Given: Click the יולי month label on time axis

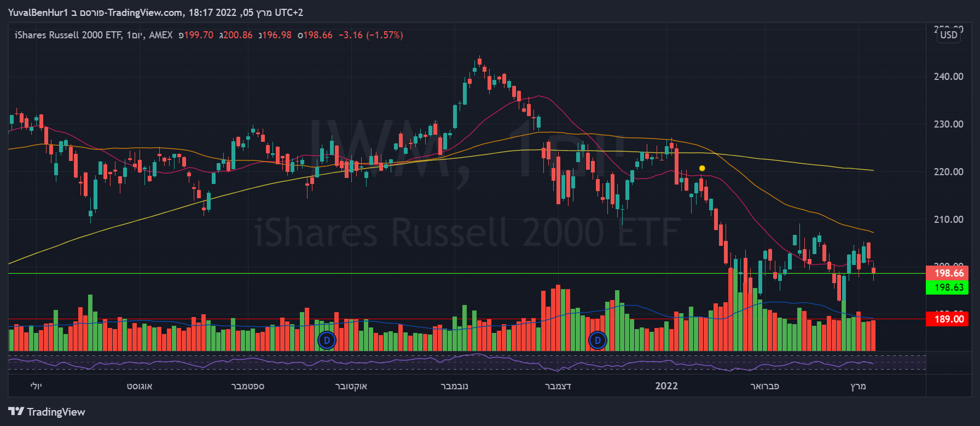Looking at the screenshot, I should tap(36, 386).
